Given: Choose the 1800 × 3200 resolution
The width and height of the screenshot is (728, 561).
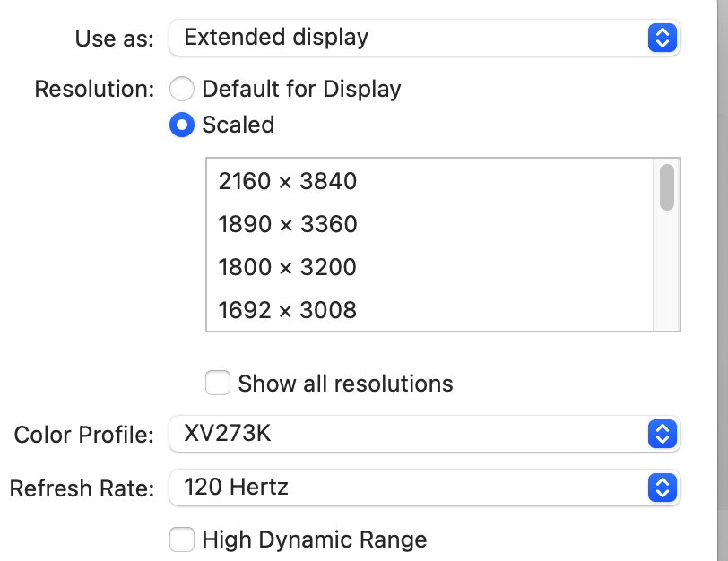Looking at the screenshot, I should (430, 267).
